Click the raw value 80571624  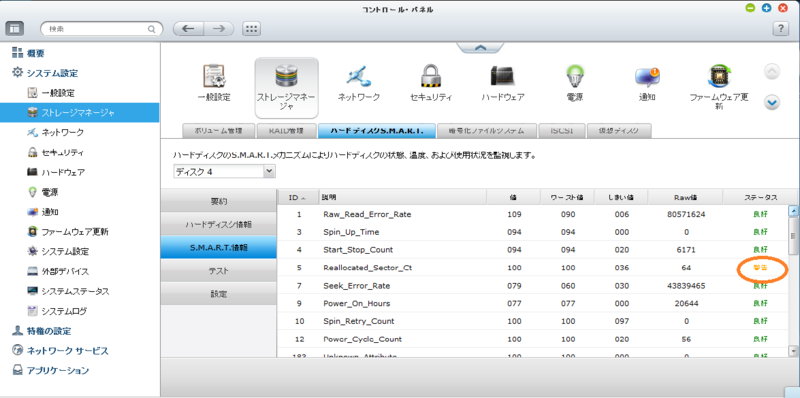686,214
